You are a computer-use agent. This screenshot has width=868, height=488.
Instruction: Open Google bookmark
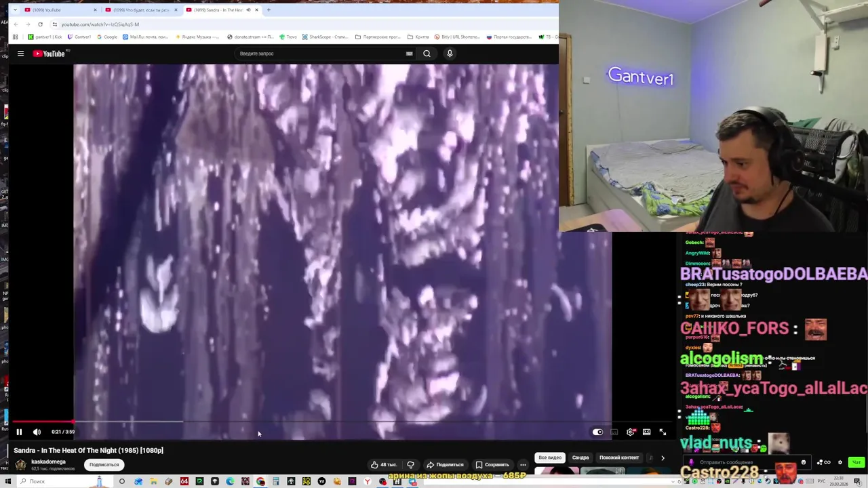tap(108, 37)
